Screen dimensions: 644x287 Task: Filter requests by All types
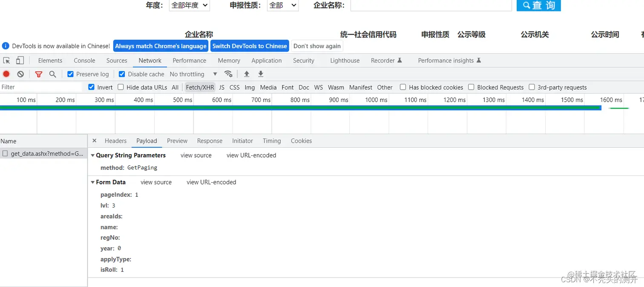175,87
